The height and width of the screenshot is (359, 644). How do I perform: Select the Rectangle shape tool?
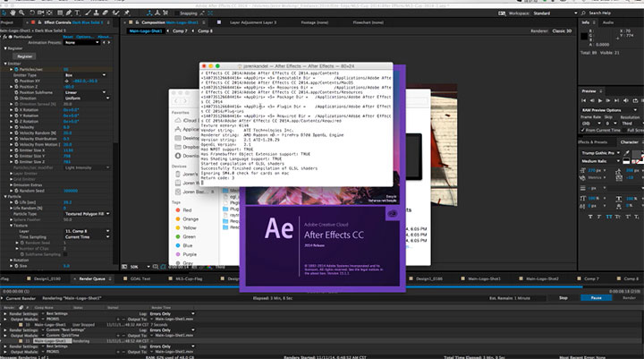61,13
